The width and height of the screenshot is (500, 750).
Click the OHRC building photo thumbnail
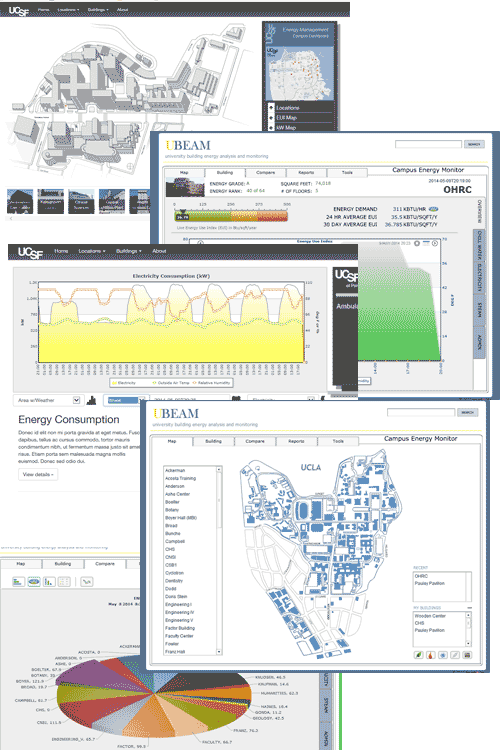click(185, 187)
